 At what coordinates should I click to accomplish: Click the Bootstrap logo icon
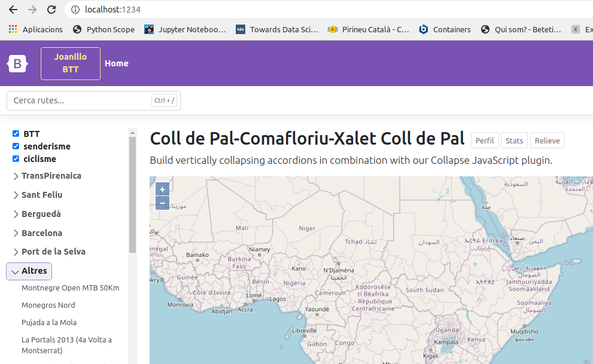point(17,63)
